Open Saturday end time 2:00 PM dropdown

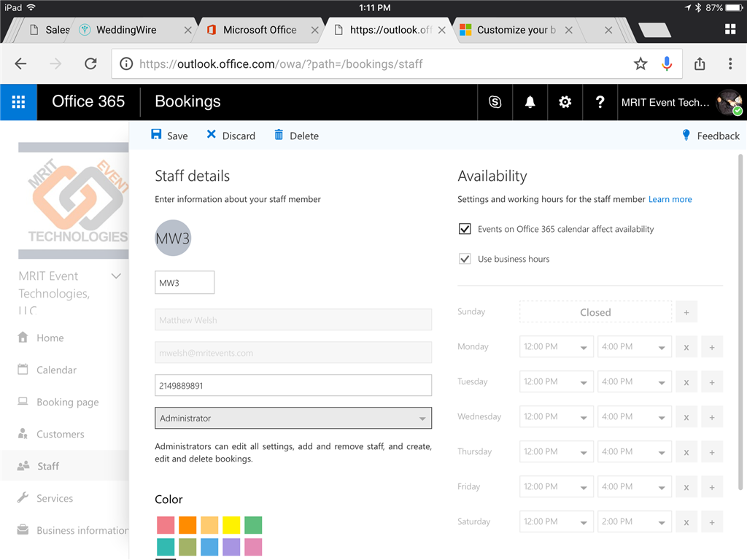click(634, 522)
